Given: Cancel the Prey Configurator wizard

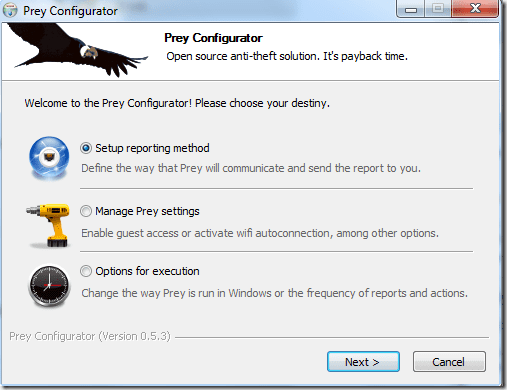Looking at the screenshot, I should coord(449,362).
